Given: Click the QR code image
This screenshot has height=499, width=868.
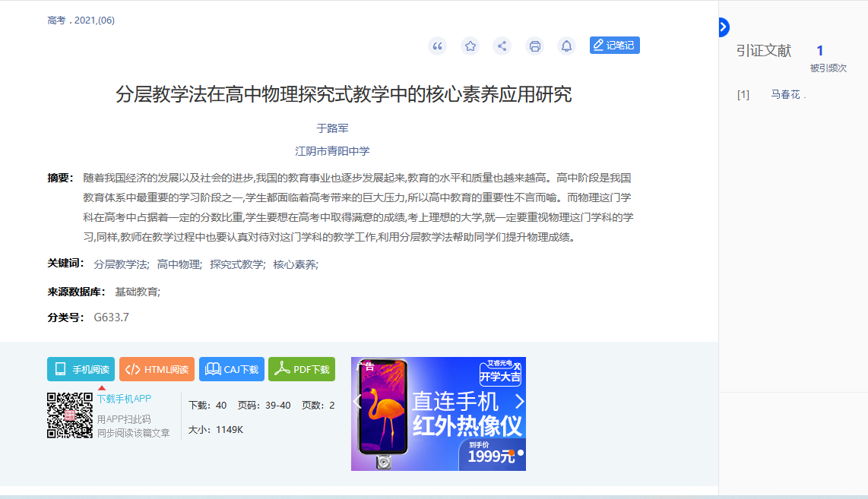Looking at the screenshot, I should point(70,415).
